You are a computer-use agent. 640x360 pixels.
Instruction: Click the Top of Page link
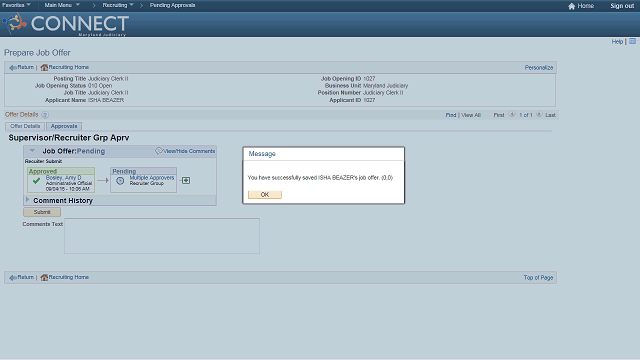538,278
